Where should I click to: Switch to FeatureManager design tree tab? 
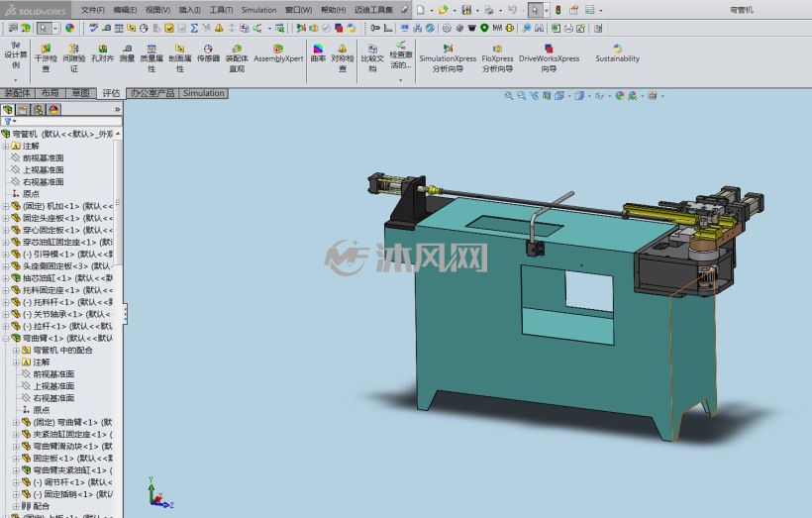pos(8,109)
